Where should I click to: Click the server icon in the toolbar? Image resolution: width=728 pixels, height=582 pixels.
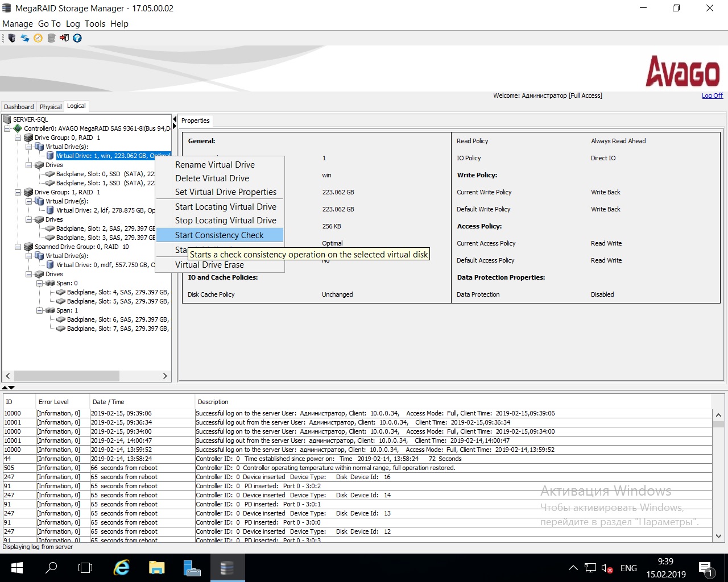point(11,38)
